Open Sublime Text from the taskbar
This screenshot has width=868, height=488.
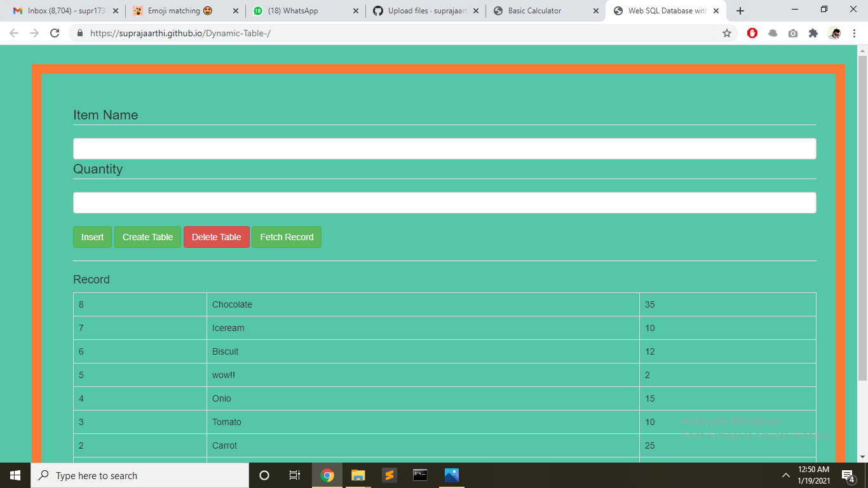tap(390, 475)
